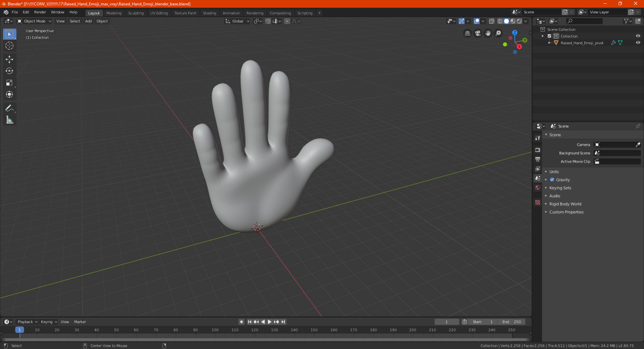Open the Output properties tab
The width and height of the screenshot is (644, 349).
[538, 159]
